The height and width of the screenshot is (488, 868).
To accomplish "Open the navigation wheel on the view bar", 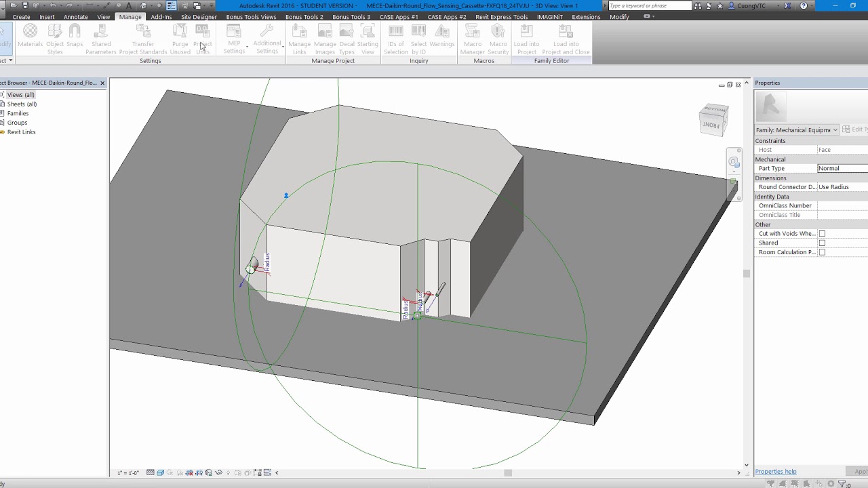I will (x=734, y=161).
